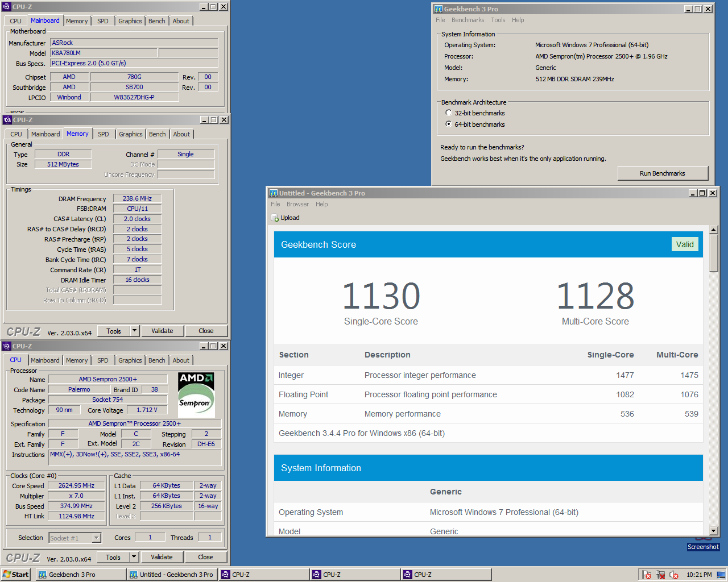The image size is (728, 582).
Task: Switch to Graphics tab in top CPU-Z window
Action: (x=130, y=21)
